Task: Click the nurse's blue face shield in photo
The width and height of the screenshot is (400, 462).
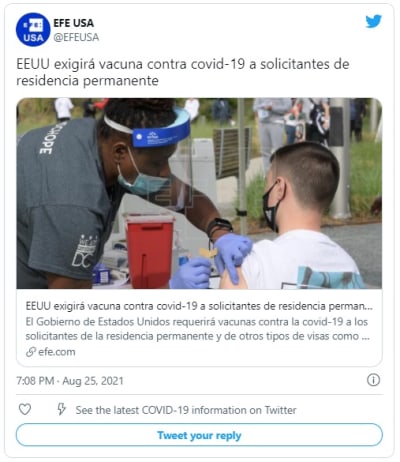Action: pyautogui.click(x=157, y=130)
